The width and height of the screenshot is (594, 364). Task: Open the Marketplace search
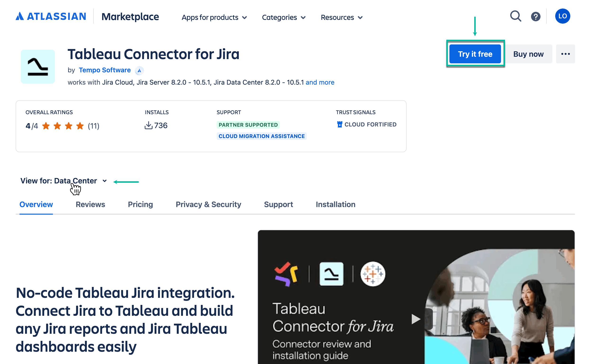tap(515, 16)
